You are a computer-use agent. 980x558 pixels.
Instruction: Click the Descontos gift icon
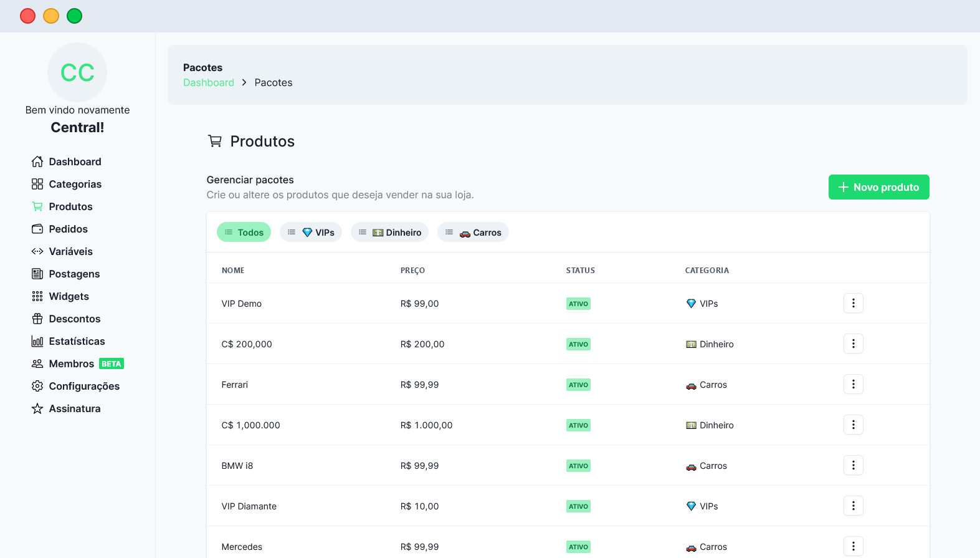pos(37,319)
